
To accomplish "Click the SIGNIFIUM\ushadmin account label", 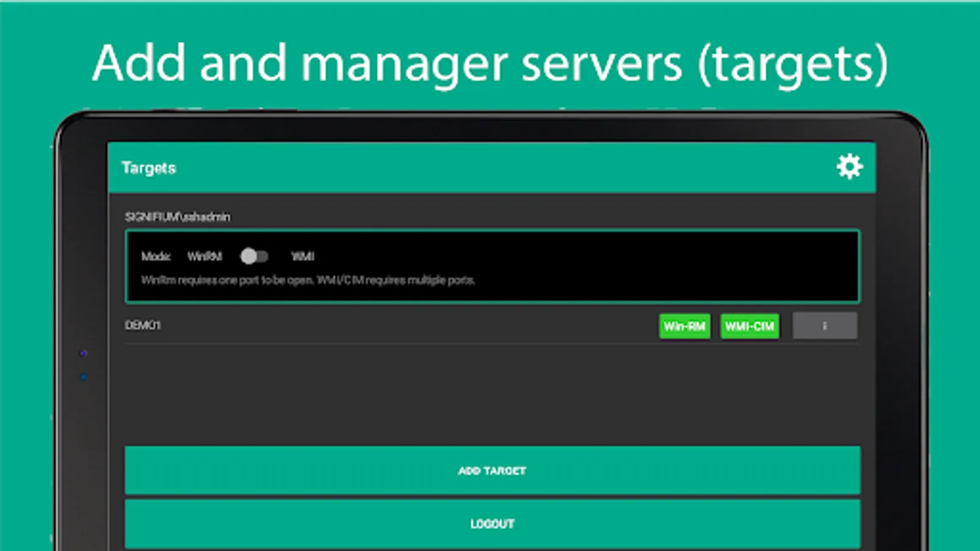I will click(x=178, y=217).
